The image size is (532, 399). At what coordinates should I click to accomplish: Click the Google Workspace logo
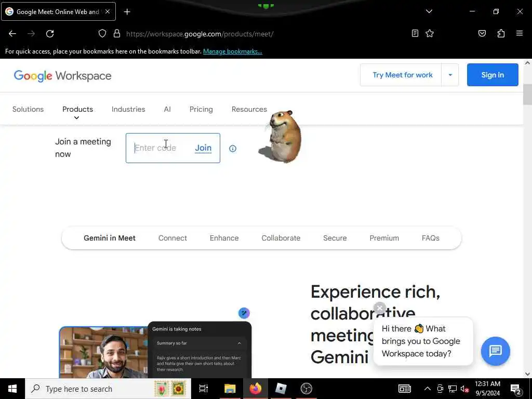(x=62, y=76)
